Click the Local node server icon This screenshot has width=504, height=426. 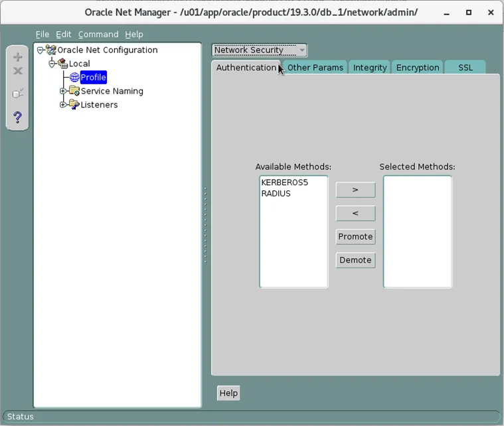tap(62, 63)
